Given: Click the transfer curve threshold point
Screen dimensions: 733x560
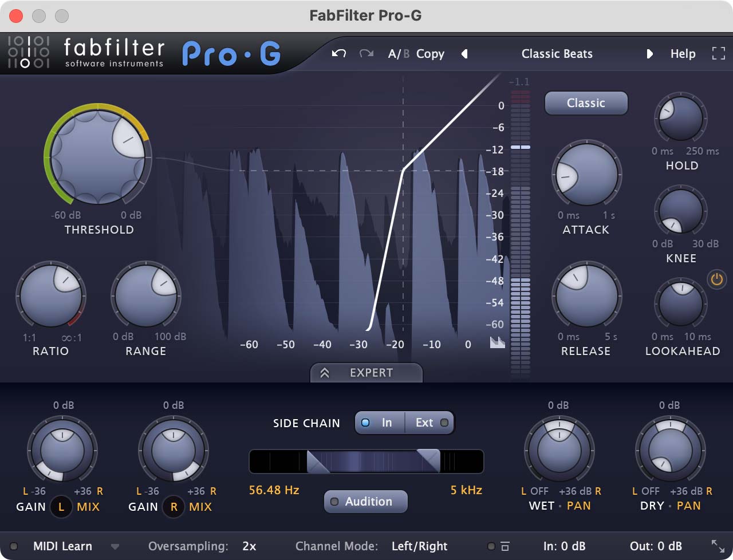Looking at the screenshot, I should point(404,169).
